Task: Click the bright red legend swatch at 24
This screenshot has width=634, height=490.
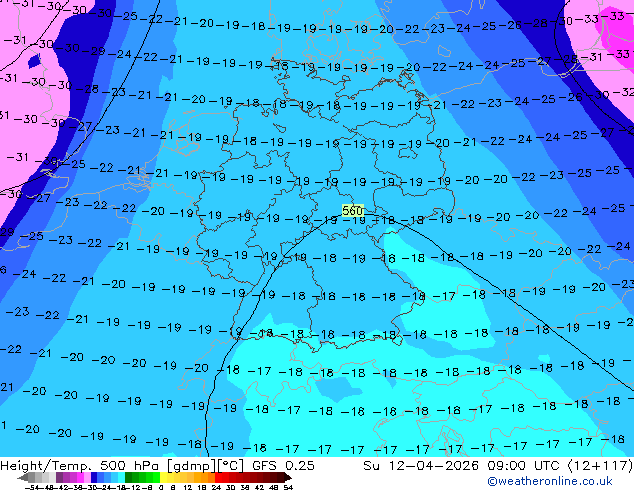Action: click(x=218, y=477)
